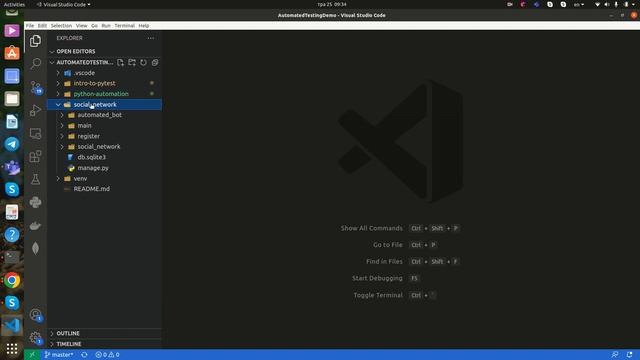Open the MongoDB leaf icon
Image resolution: width=640 pixels, height=360 pixels.
(x=36, y=248)
